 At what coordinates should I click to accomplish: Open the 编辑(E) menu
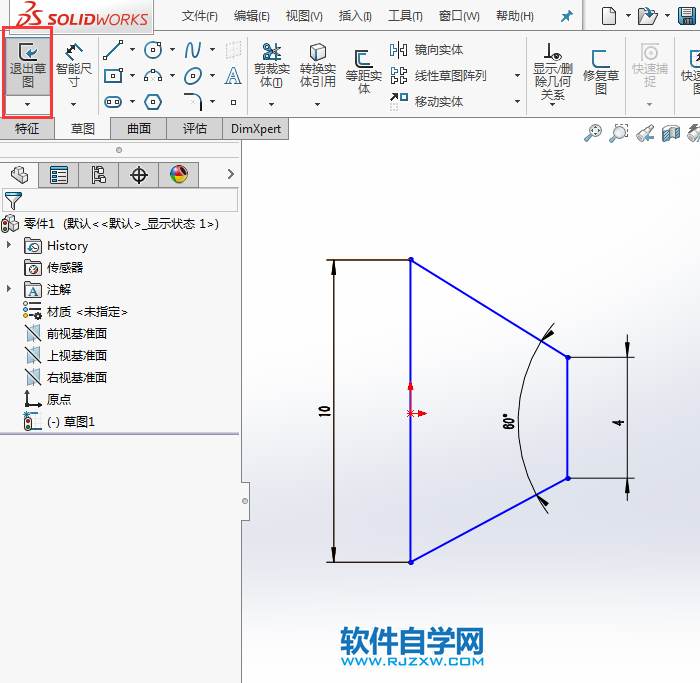point(252,17)
